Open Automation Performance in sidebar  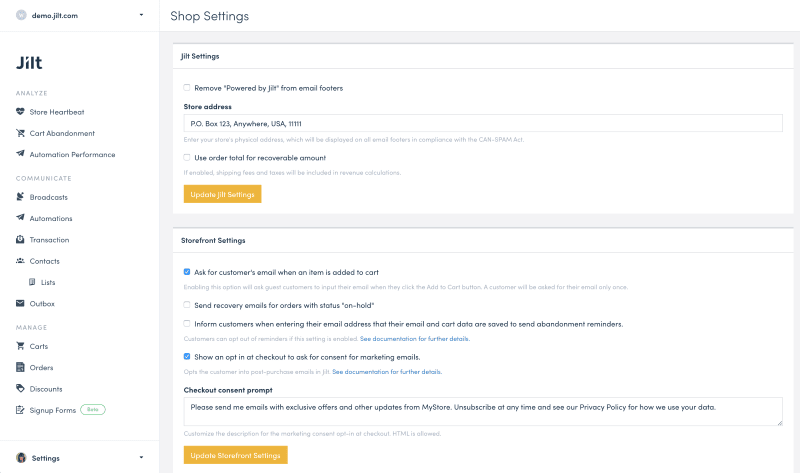[72, 155]
